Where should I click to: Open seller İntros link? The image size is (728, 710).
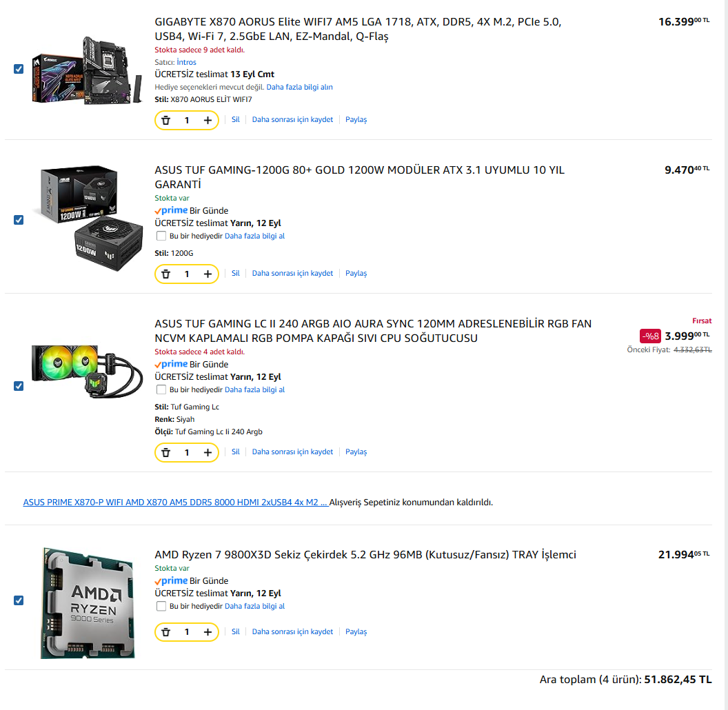[x=186, y=62]
